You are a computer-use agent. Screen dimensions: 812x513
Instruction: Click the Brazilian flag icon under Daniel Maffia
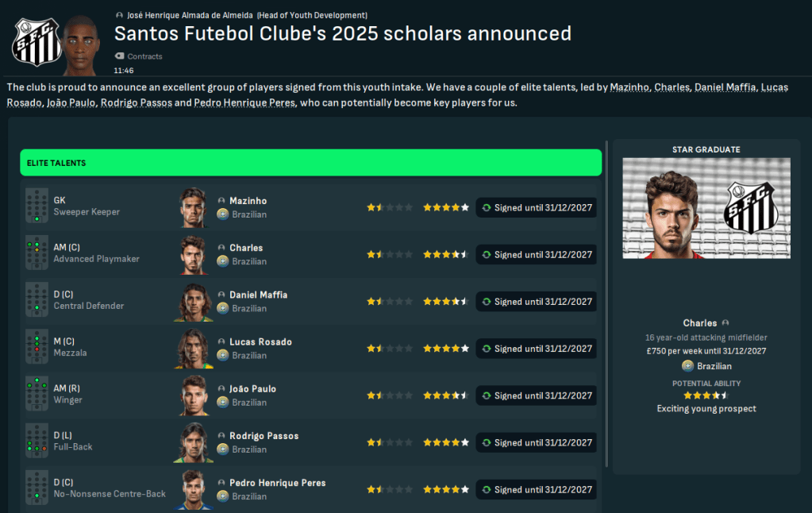[x=223, y=308]
